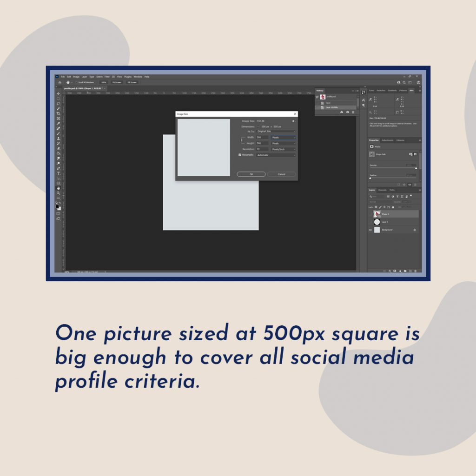Select the Eraser tool
Viewport: 476px width, 476px height.
pyautogui.click(x=58, y=148)
